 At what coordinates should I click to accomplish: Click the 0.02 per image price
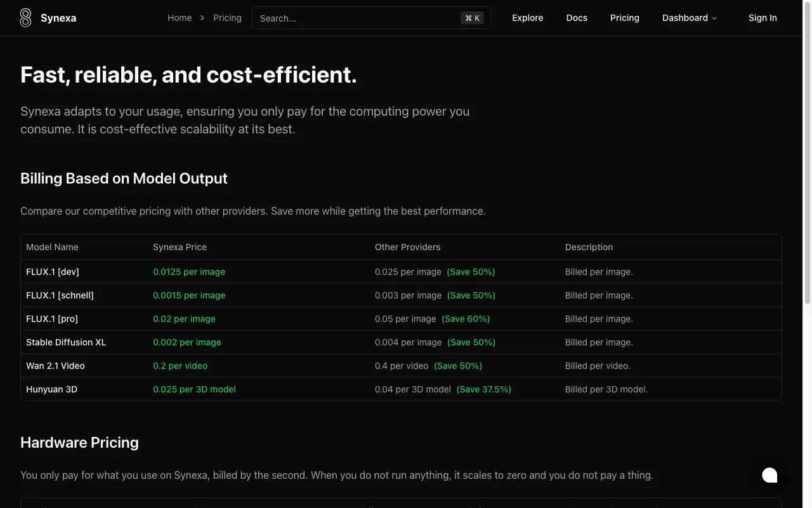(x=184, y=319)
